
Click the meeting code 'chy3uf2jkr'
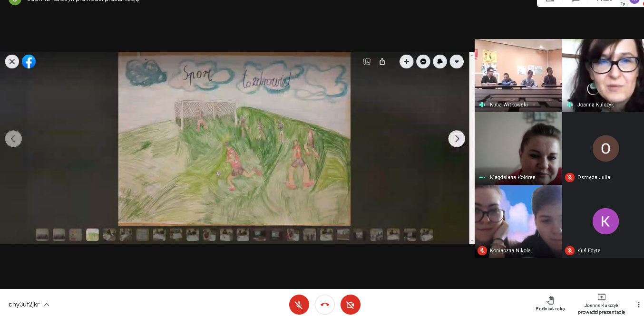(24, 305)
